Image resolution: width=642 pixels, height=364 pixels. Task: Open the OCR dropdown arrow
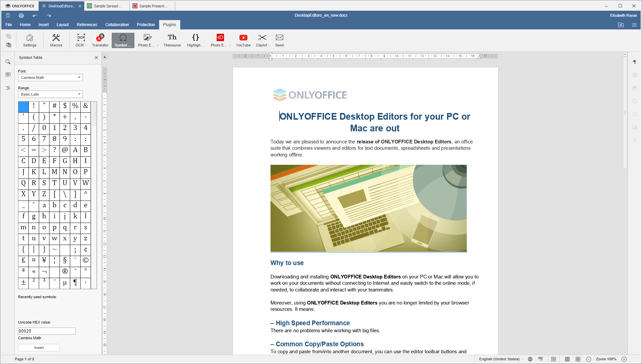[x=86, y=45]
